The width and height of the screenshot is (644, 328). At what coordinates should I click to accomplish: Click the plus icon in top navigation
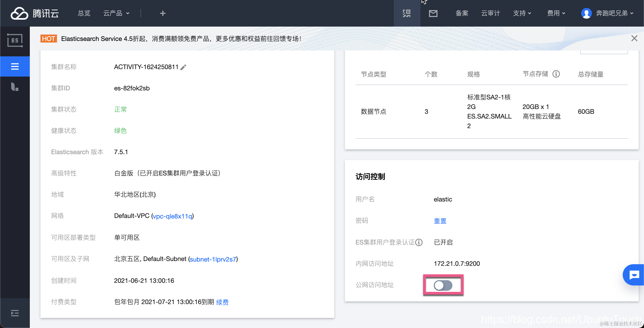tap(163, 13)
